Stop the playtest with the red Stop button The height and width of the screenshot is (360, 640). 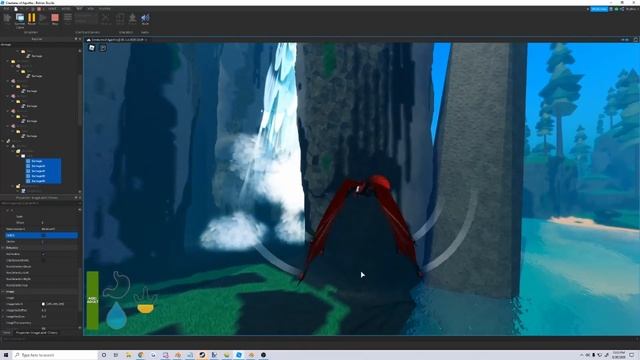click(x=55, y=18)
